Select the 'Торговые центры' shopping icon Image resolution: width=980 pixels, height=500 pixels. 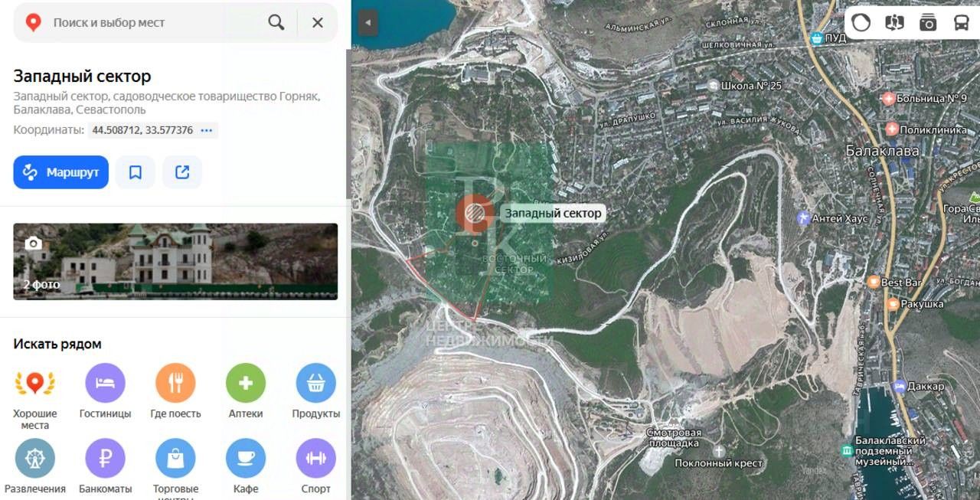click(175, 458)
